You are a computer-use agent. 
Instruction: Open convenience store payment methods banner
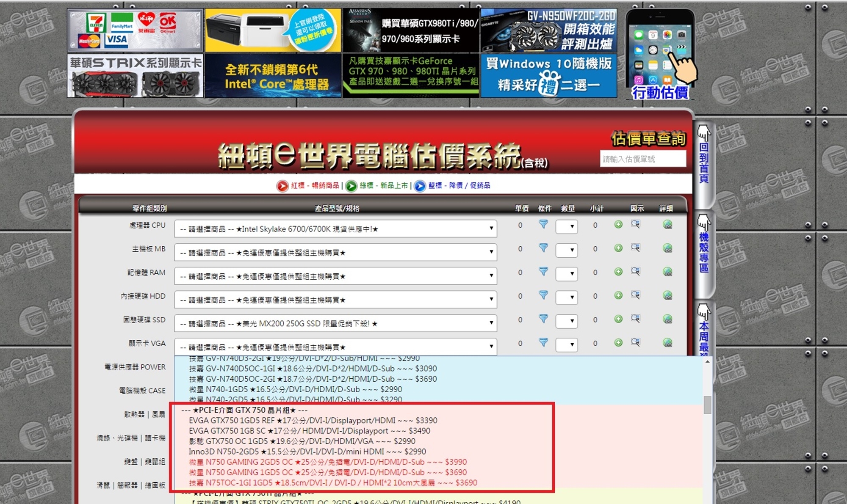click(135, 30)
